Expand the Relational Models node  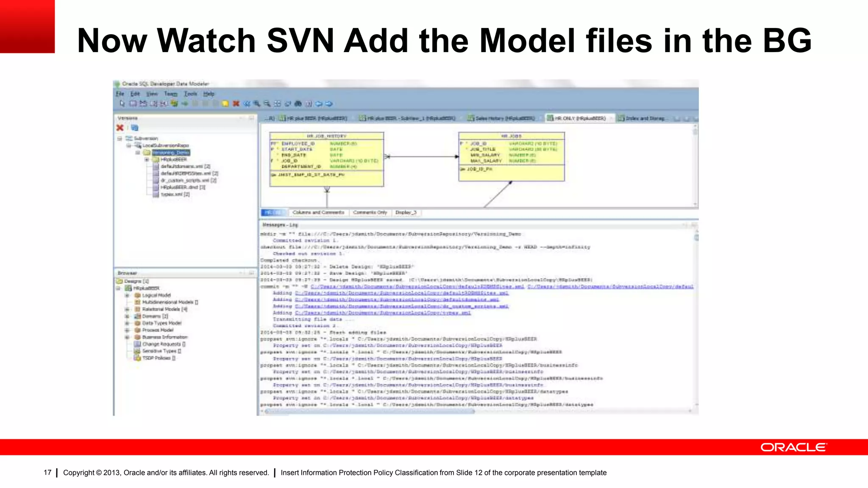(x=127, y=309)
